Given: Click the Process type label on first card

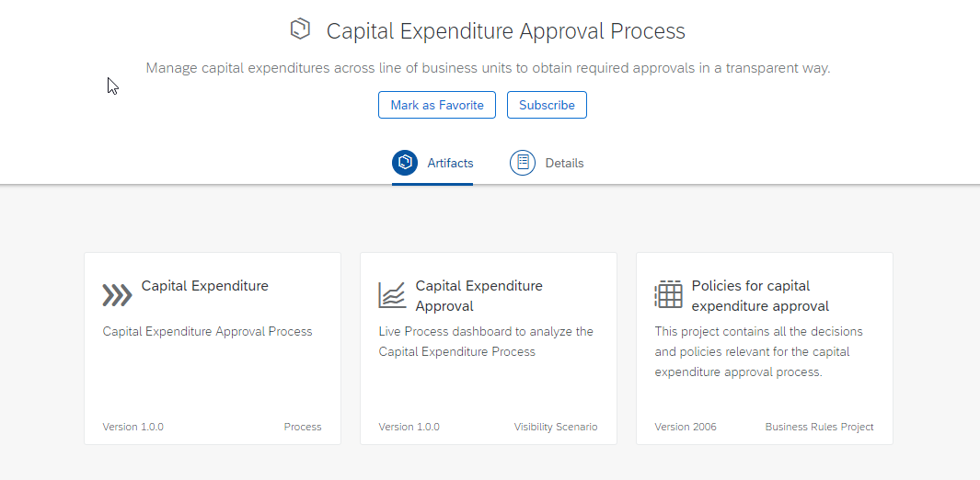Looking at the screenshot, I should tap(303, 427).
